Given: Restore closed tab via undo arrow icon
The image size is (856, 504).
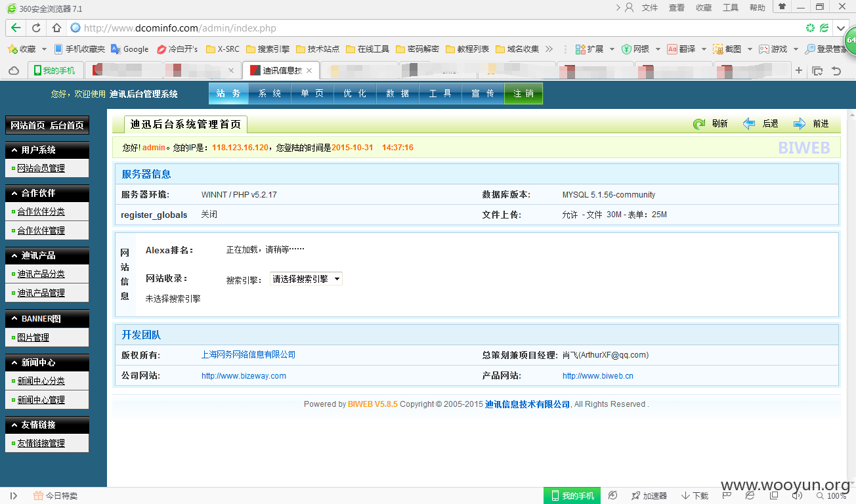Looking at the screenshot, I should pyautogui.click(x=836, y=71).
